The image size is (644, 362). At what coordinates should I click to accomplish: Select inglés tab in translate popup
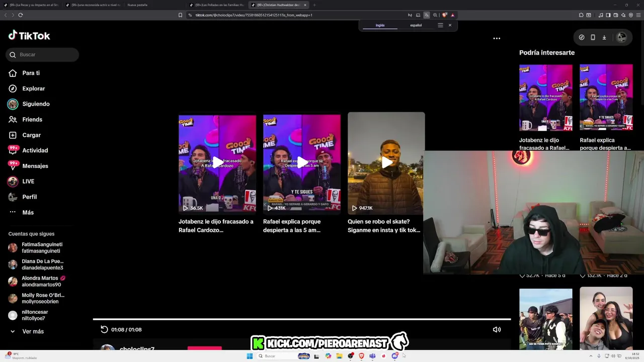380,25
